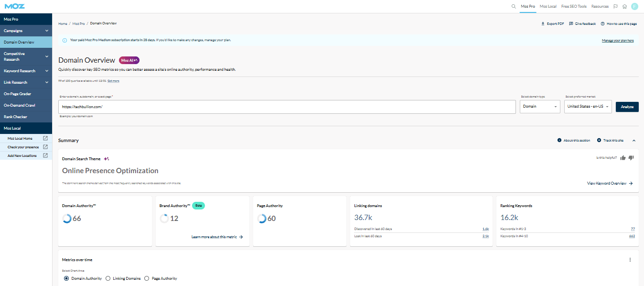Click the Moz Pro breadcrumb link
The width and height of the screenshot is (644, 286).
pos(78,23)
